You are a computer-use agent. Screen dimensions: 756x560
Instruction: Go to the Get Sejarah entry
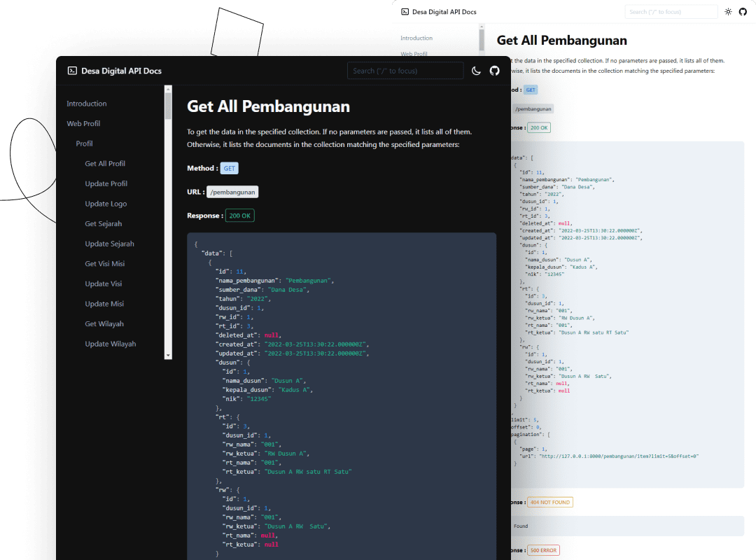click(x=104, y=224)
